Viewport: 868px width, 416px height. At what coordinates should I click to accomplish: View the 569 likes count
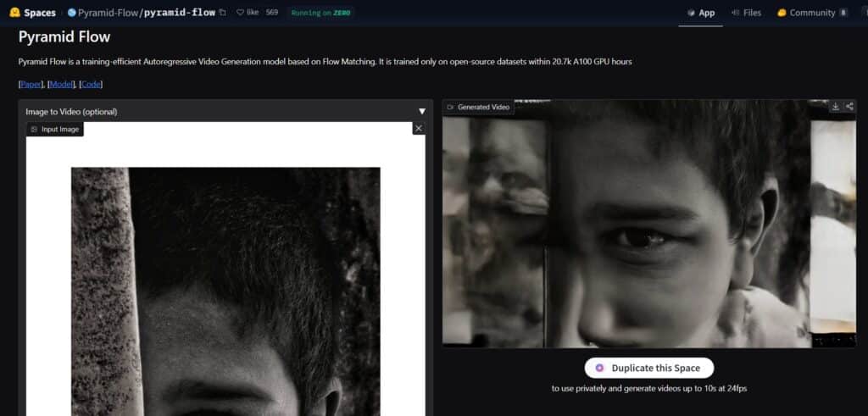pyautogui.click(x=272, y=12)
